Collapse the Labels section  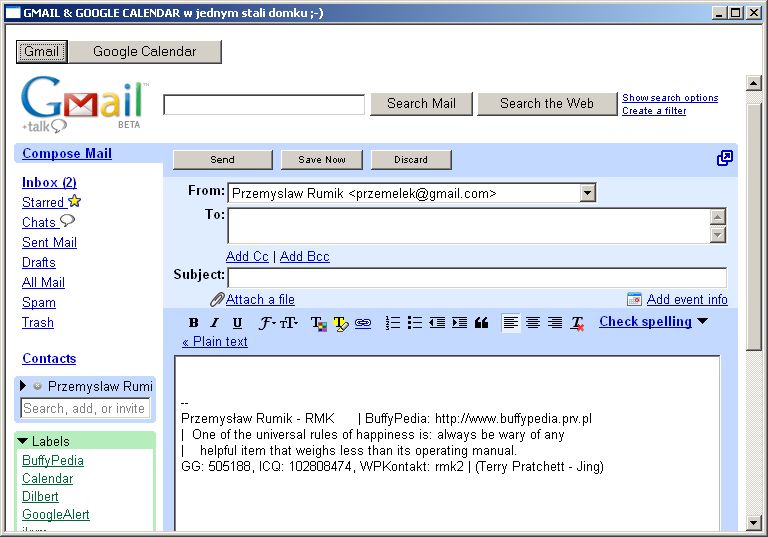click(23, 441)
